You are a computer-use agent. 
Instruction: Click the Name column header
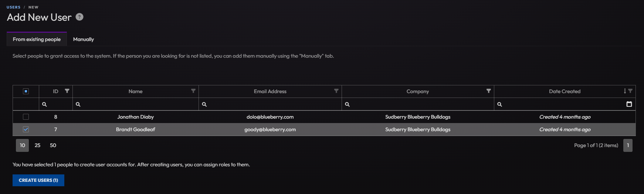point(135,91)
